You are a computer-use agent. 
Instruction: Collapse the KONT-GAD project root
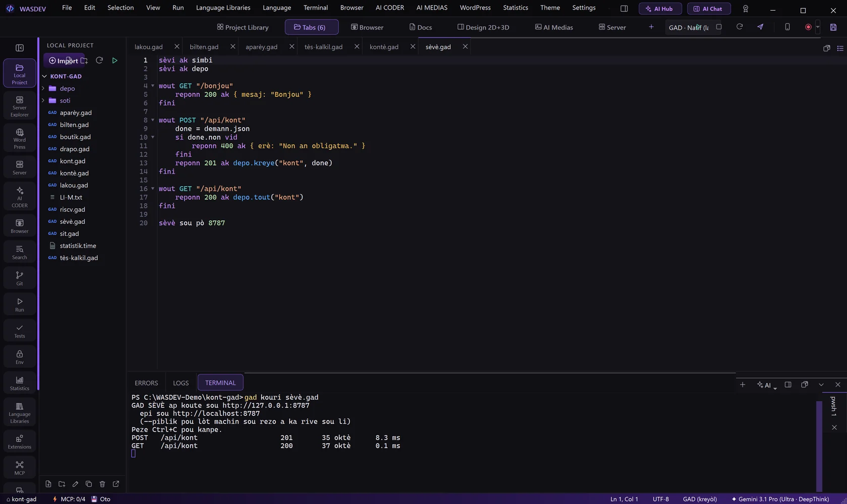44,76
